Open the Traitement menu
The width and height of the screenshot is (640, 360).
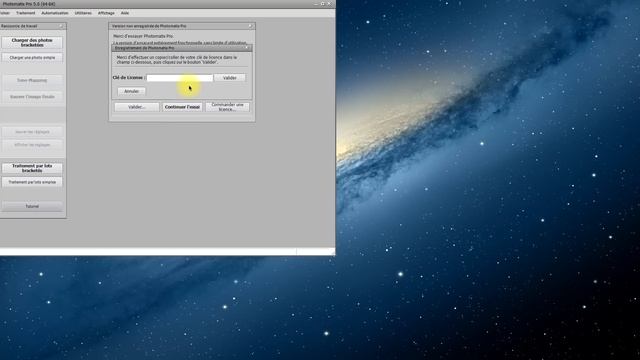pos(26,13)
